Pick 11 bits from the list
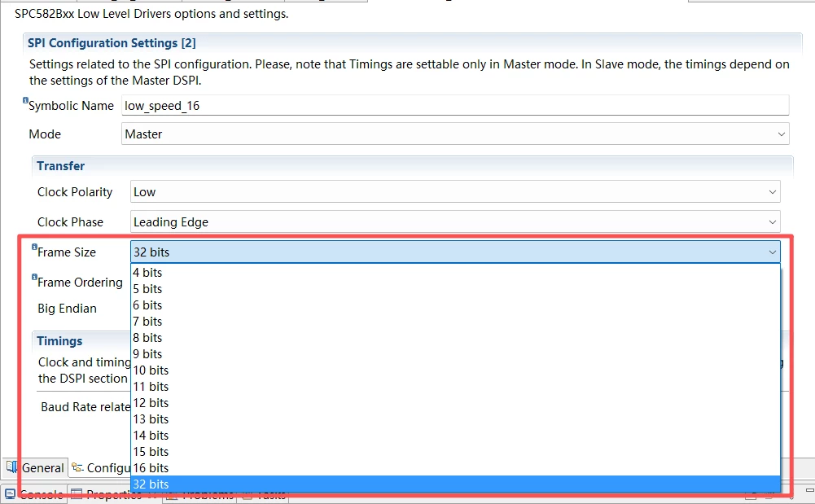 [x=455, y=387]
